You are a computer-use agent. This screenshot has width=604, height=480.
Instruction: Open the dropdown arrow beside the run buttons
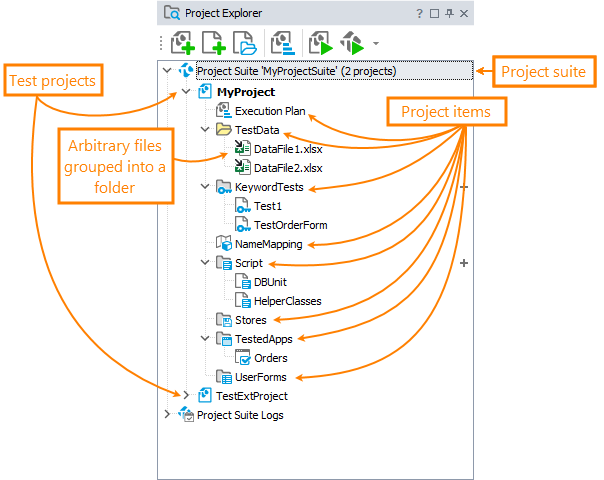point(375,44)
